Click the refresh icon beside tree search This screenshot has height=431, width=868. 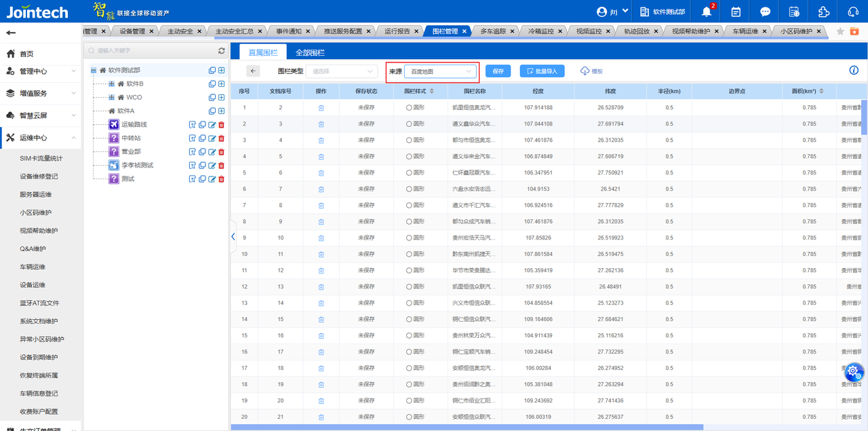click(221, 51)
